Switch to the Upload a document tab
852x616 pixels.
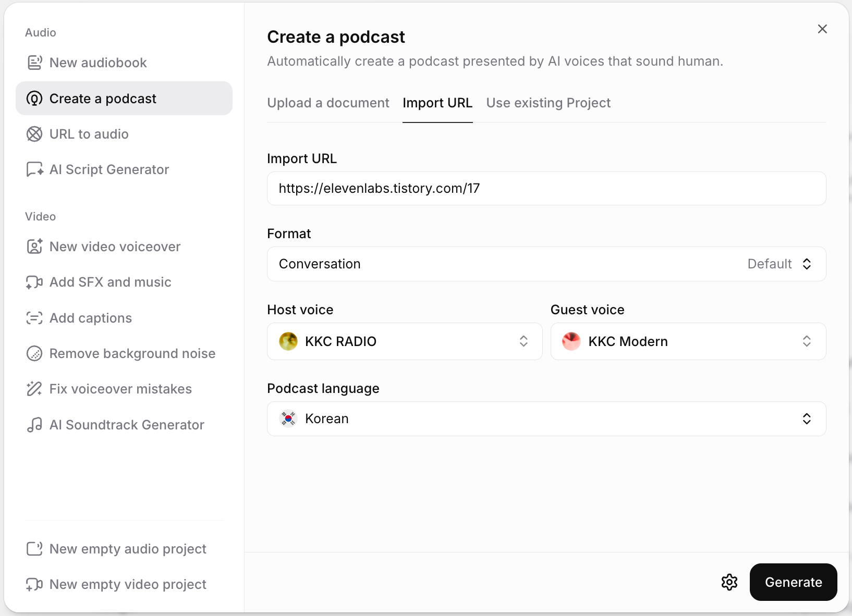click(328, 103)
